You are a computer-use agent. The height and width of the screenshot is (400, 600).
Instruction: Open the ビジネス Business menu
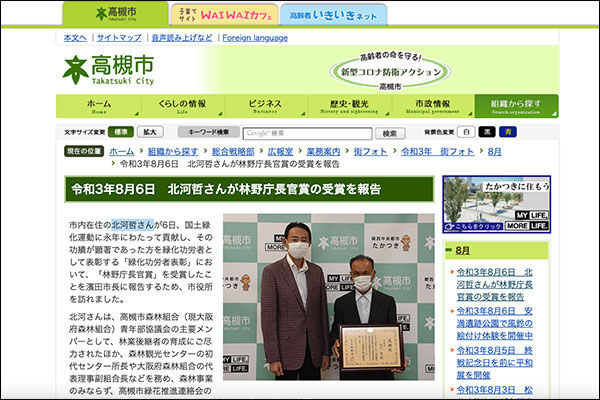click(x=265, y=106)
